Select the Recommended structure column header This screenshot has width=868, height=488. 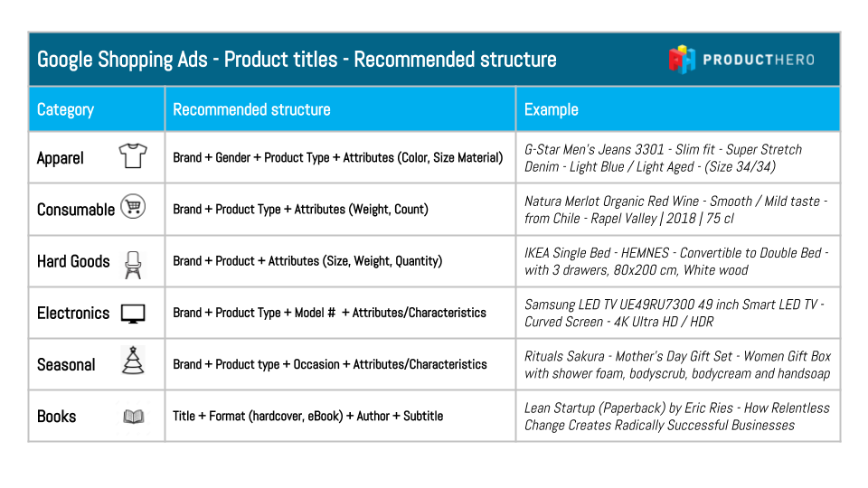(341, 109)
